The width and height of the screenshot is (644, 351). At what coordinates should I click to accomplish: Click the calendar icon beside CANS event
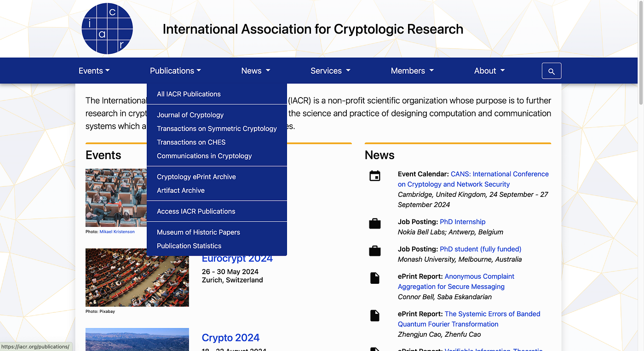(375, 176)
